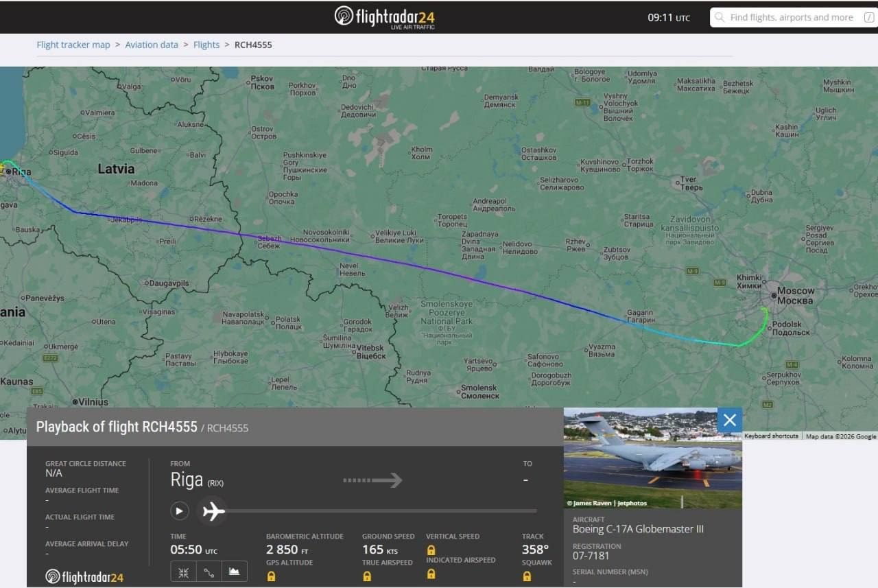Click the lock icon under Indicated Airspeed
The image size is (878, 588).
[x=431, y=574]
